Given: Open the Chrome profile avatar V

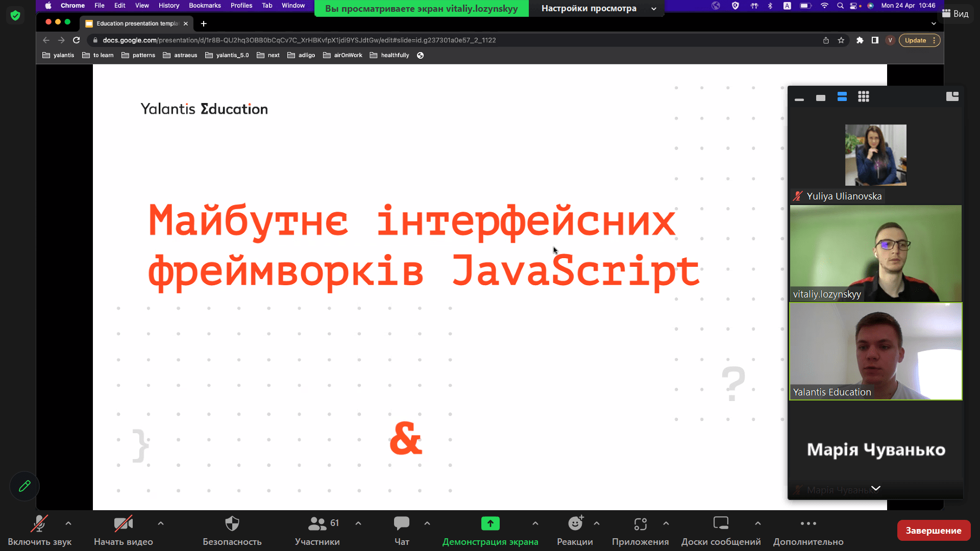Looking at the screenshot, I should point(890,40).
